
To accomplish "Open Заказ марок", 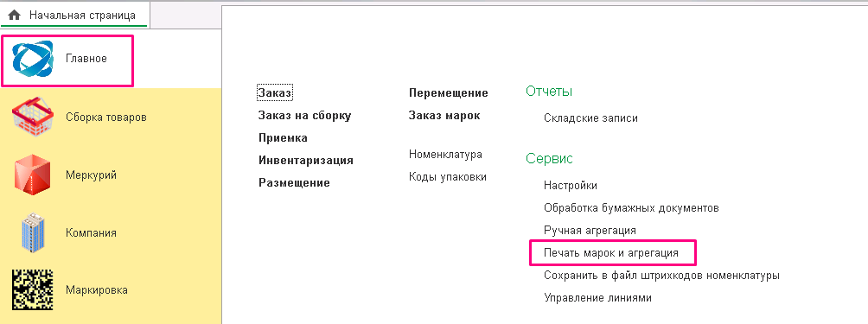I will (x=444, y=116).
